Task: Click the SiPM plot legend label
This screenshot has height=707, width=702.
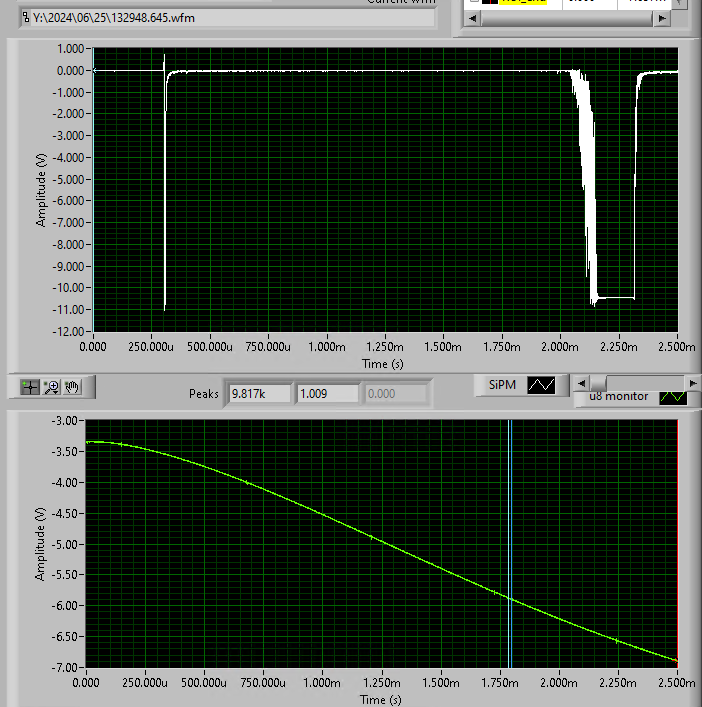Action: 502,385
